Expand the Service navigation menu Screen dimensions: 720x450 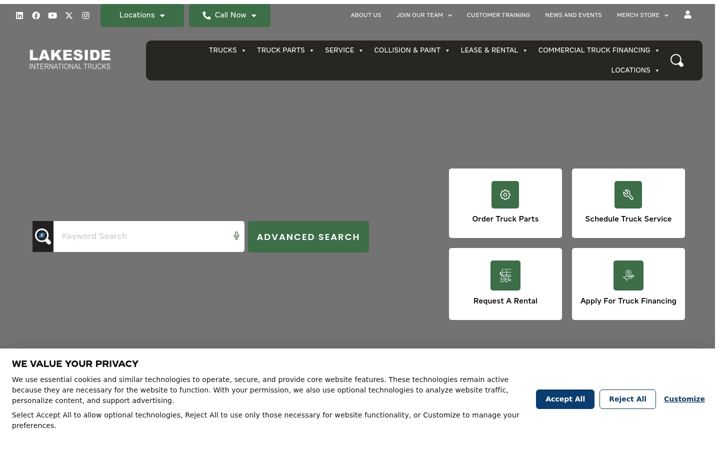point(343,50)
